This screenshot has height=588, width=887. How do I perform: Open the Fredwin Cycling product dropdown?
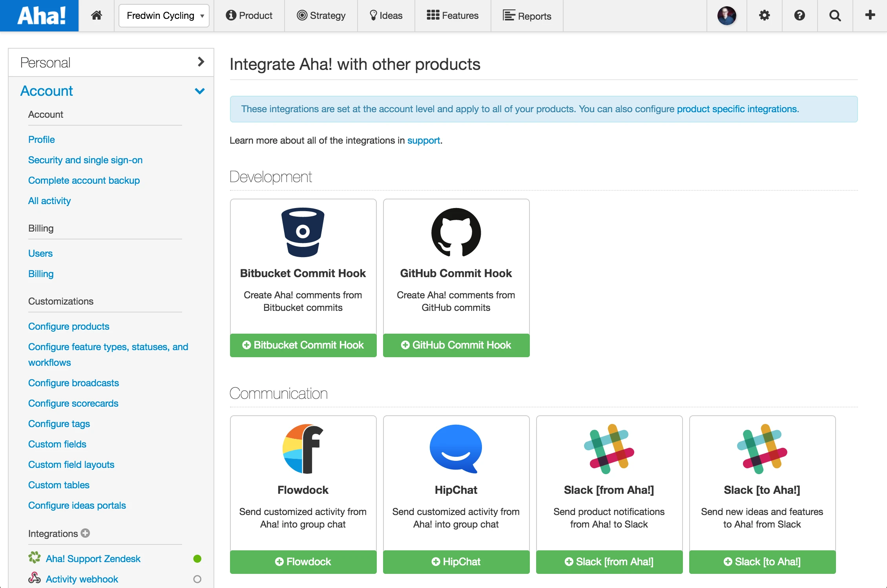point(164,16)
